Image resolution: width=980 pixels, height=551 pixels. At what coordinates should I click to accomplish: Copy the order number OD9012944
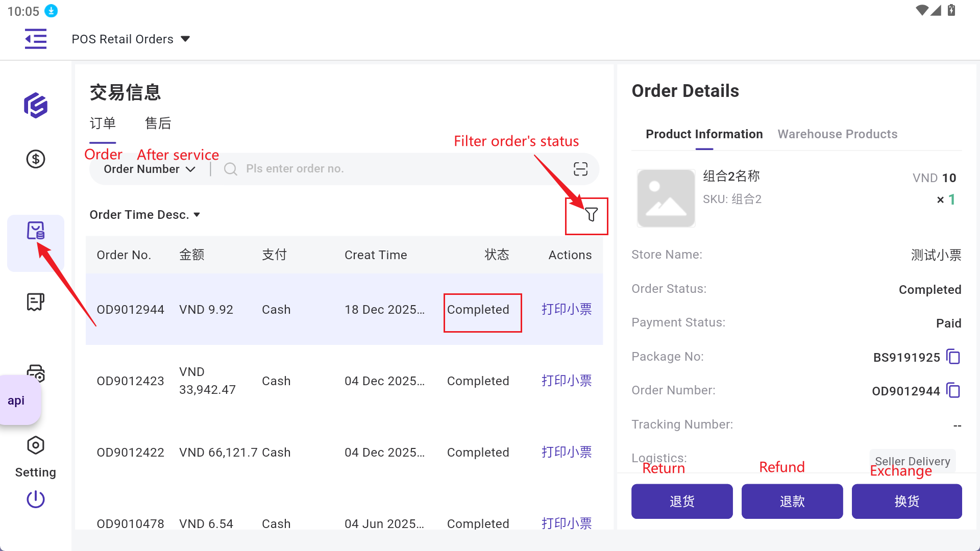[x=953, y=391]
